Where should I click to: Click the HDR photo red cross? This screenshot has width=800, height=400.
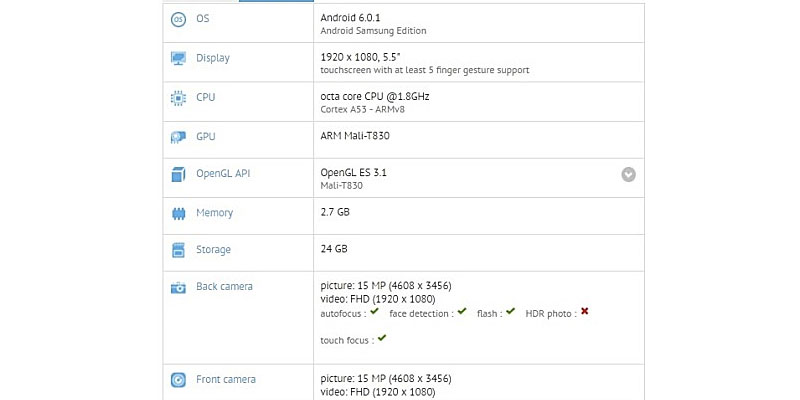point(585,311)
